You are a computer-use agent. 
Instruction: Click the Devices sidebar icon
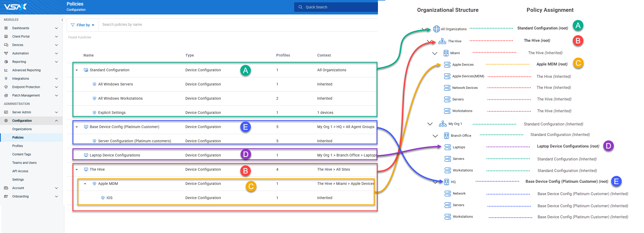point(6,45)
